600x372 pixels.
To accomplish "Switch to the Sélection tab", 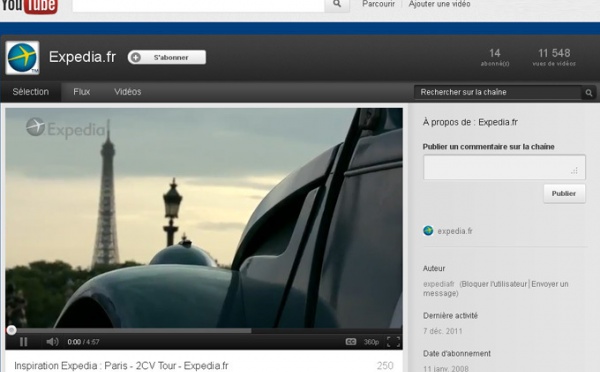I will pyautogui.click(x=31, y=92).
